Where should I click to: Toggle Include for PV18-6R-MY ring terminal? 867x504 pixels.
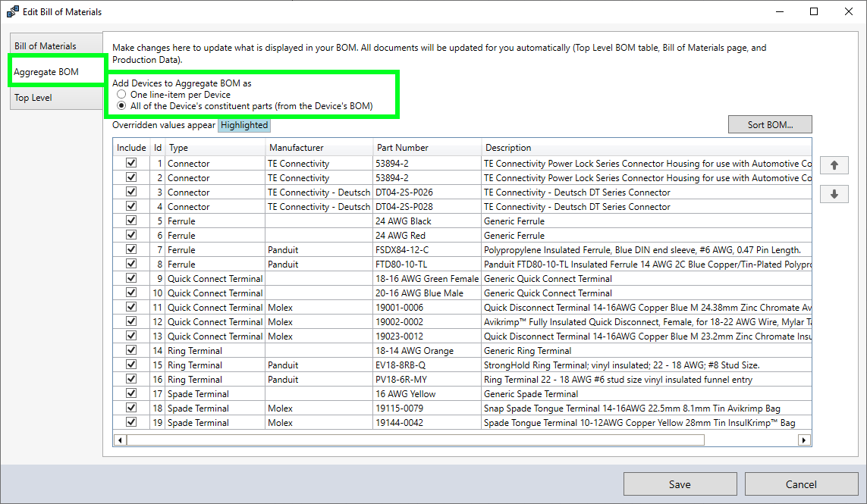coord(131,378)
